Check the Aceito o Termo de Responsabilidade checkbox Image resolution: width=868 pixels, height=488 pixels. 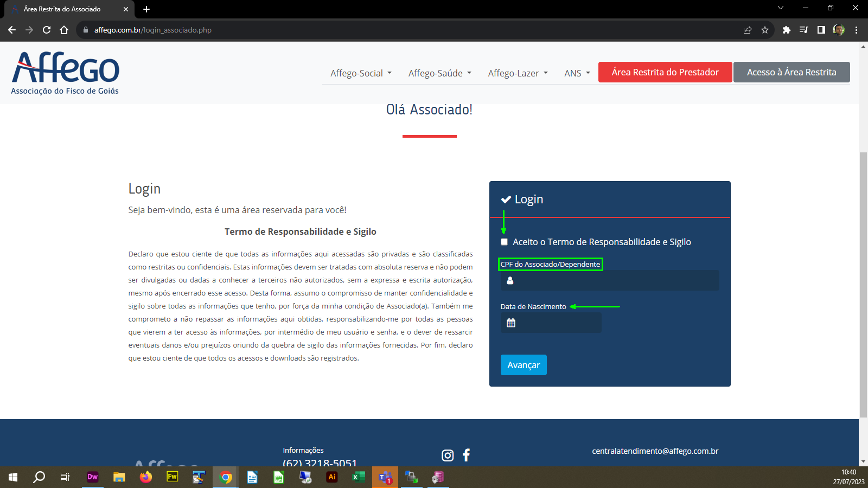tap(504, 242)
